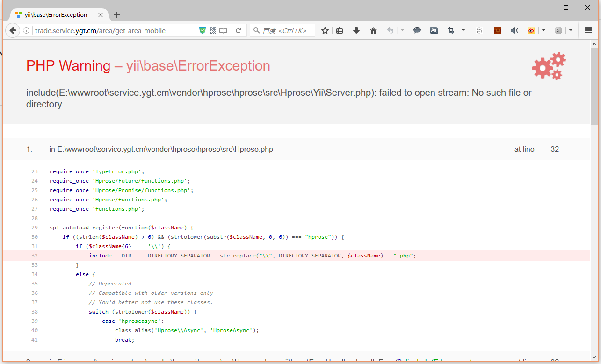Toggle reader view book icon
Viewport: 601px width, 364px height.
tap(224, 30)
